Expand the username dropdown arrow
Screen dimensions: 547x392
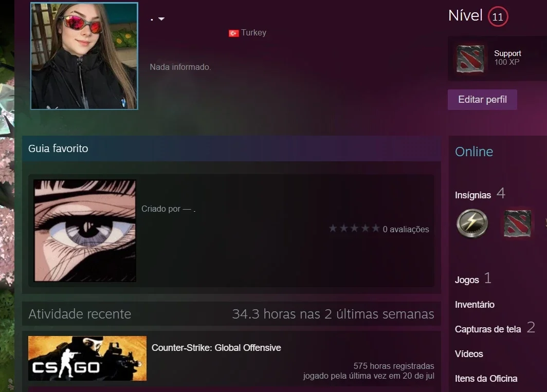pyautogui.click(x=161, y=19)
